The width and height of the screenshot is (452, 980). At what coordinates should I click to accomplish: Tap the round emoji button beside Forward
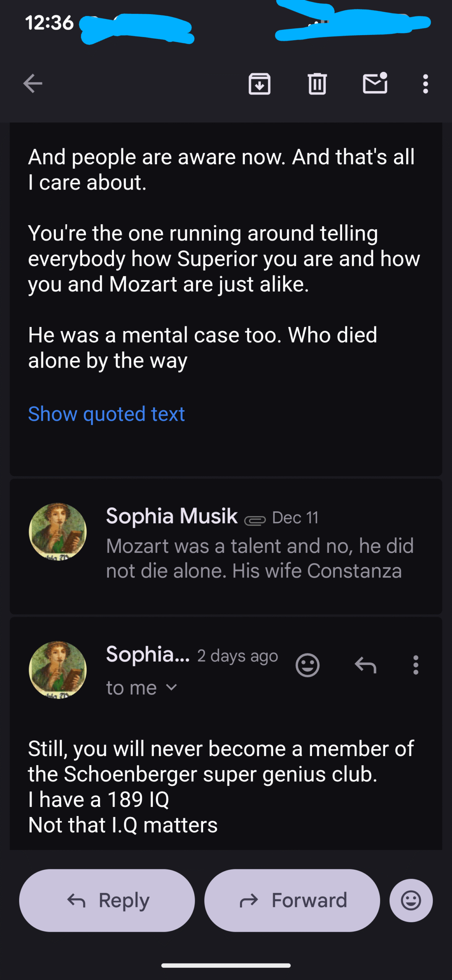[411, 900]
